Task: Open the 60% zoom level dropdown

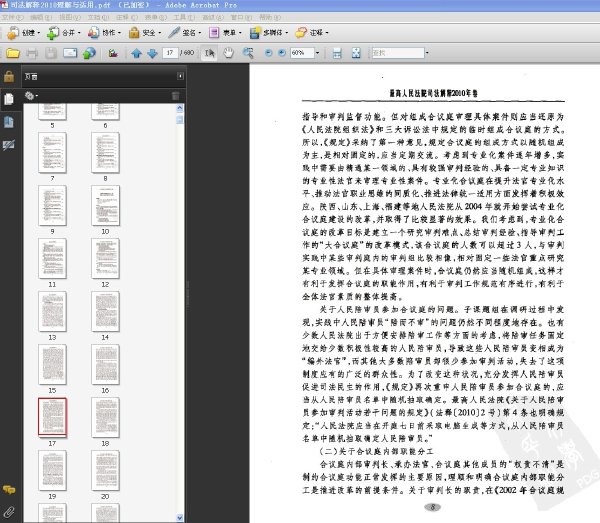Action: pyautogui.click(x=317, y=53)
